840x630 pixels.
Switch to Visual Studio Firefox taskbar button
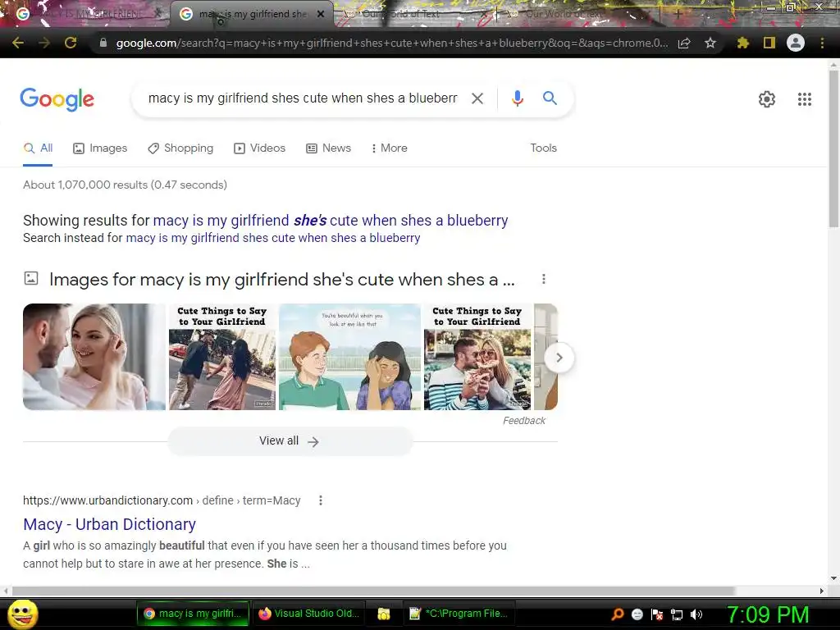(x=308, y=614)
